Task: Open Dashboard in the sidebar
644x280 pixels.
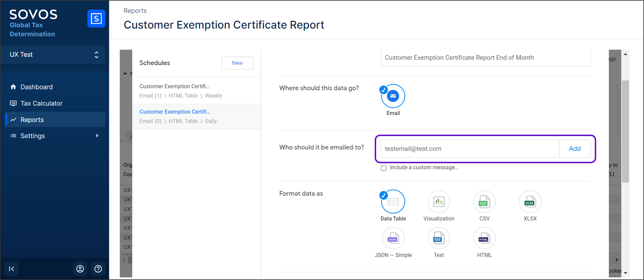Action: [x=36, y=87]
